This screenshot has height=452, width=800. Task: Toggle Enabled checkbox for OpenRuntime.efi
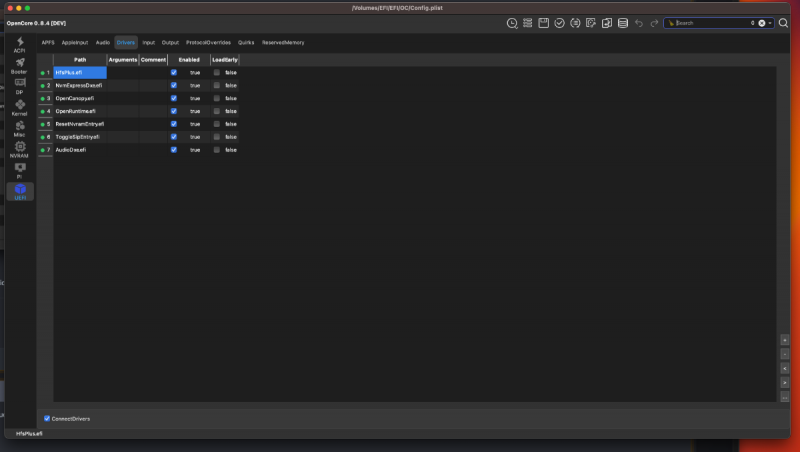click(173, 111)
